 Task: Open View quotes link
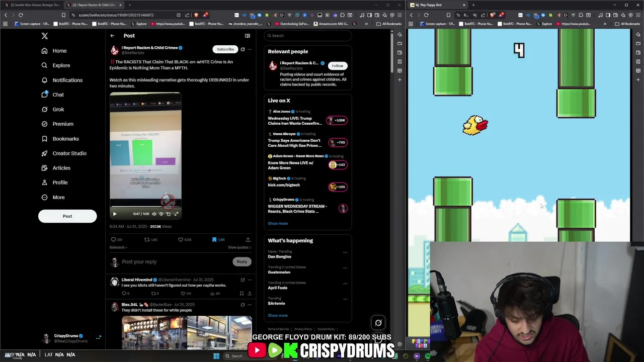coord(239,247)
